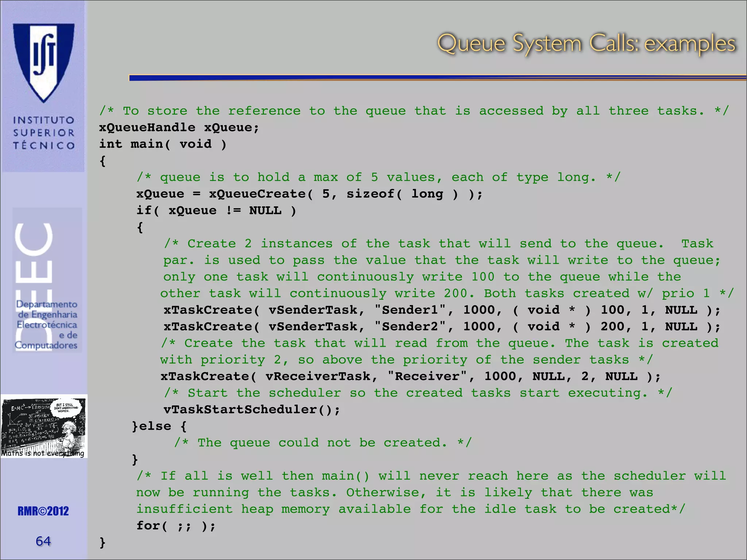Click the 'RMR©2012' copyright text
747x560 pixels.
[x=43, y=511]
